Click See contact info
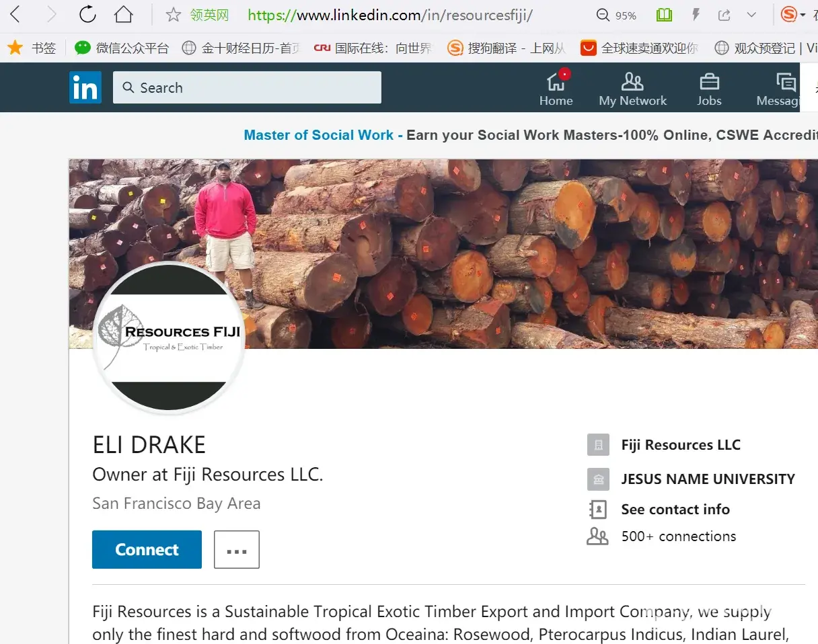The image size is (818, 644). click(x=675, y=510)
